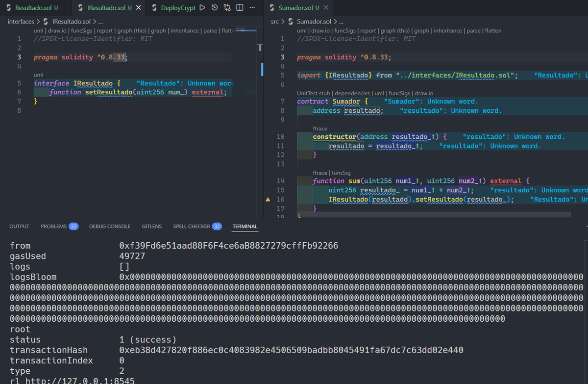Click ftrace lens above function sum
Image resolution: width=588 pixels, height=384 pixels.
click(x=320, y=173)
